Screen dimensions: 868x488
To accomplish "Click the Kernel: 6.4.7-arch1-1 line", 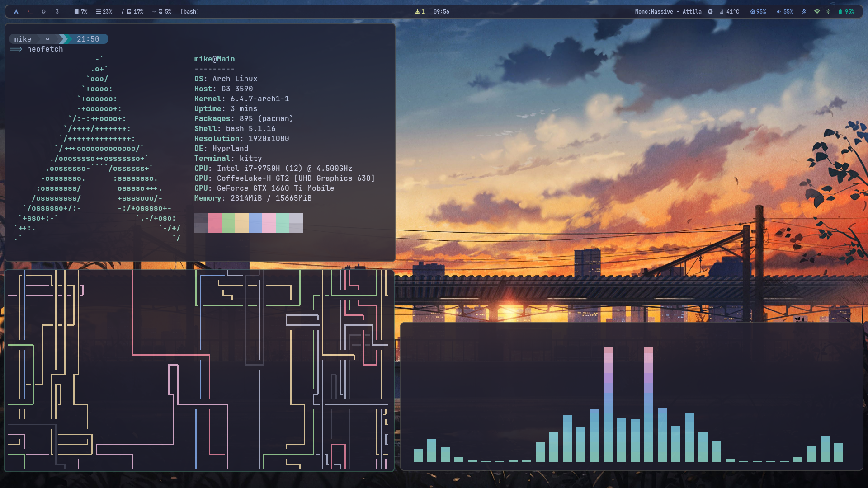I will pos(241,99).
